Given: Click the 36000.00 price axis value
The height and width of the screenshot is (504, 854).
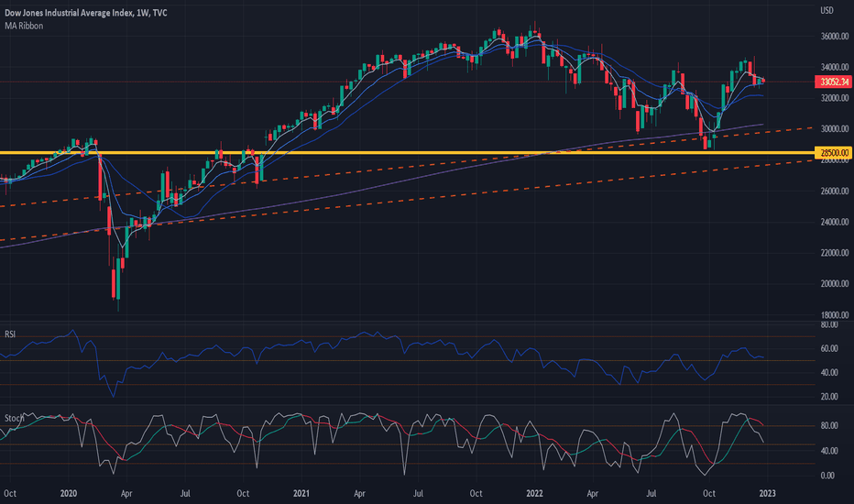Looking at the screenshot, I should coord(835,36).
